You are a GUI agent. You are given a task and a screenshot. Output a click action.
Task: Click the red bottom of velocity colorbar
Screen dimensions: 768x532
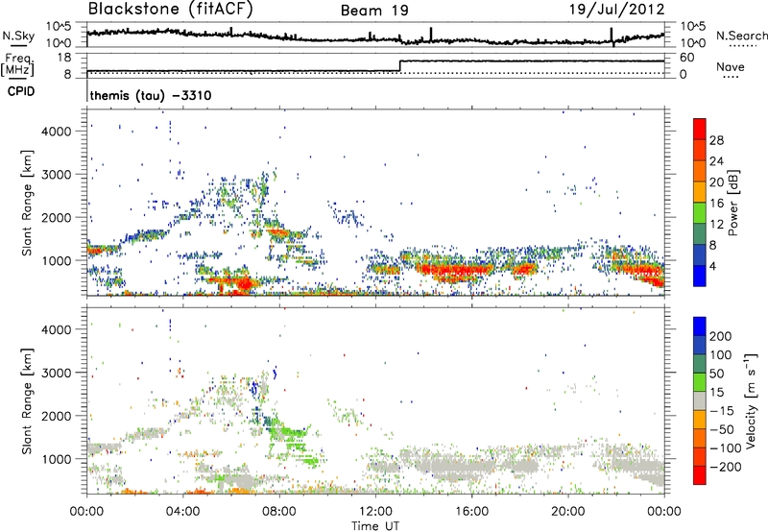click(700, 475)
